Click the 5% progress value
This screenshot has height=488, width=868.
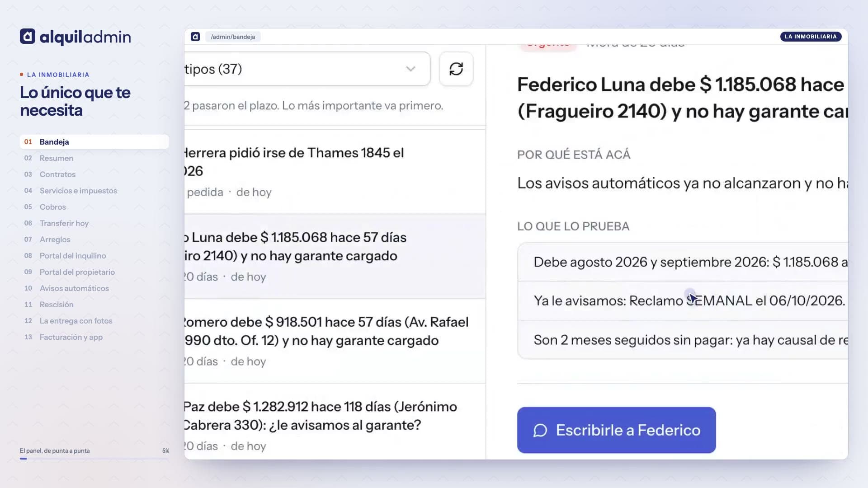coord(165,450)
